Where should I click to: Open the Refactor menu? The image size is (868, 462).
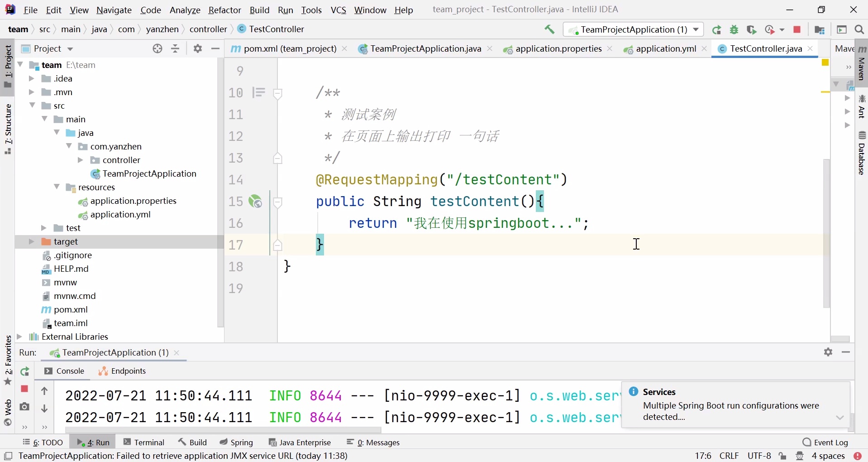point(224,10)
